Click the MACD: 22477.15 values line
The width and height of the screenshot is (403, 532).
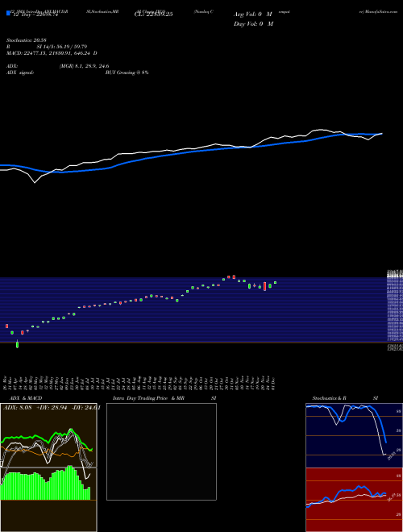[x=52, y=53]
